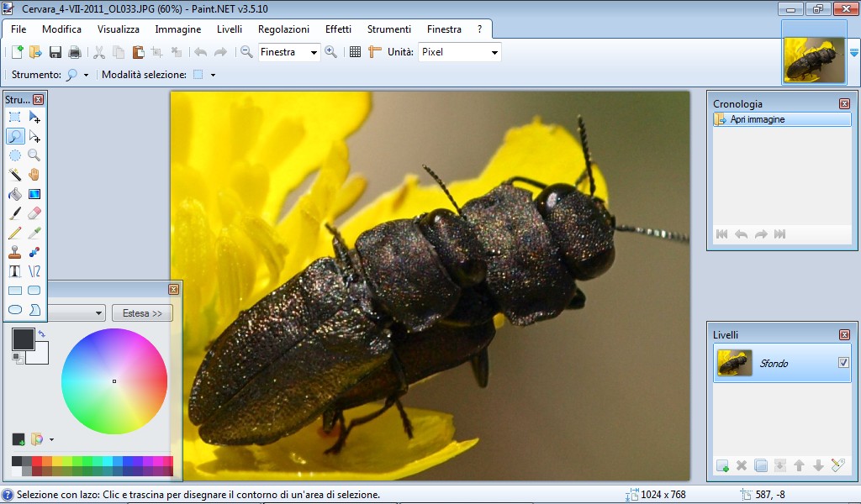Toggle the rulers display
The height and width of the screenshot is (504, 861).
[375, 52]
